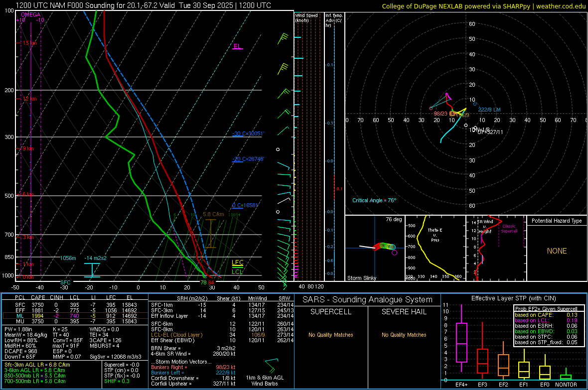
Task: Click the 'Sfc-3km AGL LR = 6.8 C/km' line
Action: [x=37, y=365]
